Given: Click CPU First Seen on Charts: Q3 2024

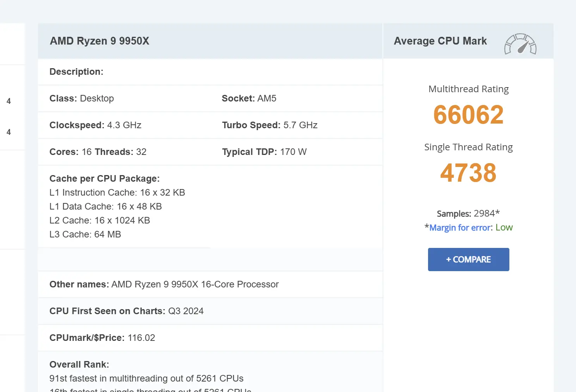Looking at the screenshot, I should pos(127,311).
